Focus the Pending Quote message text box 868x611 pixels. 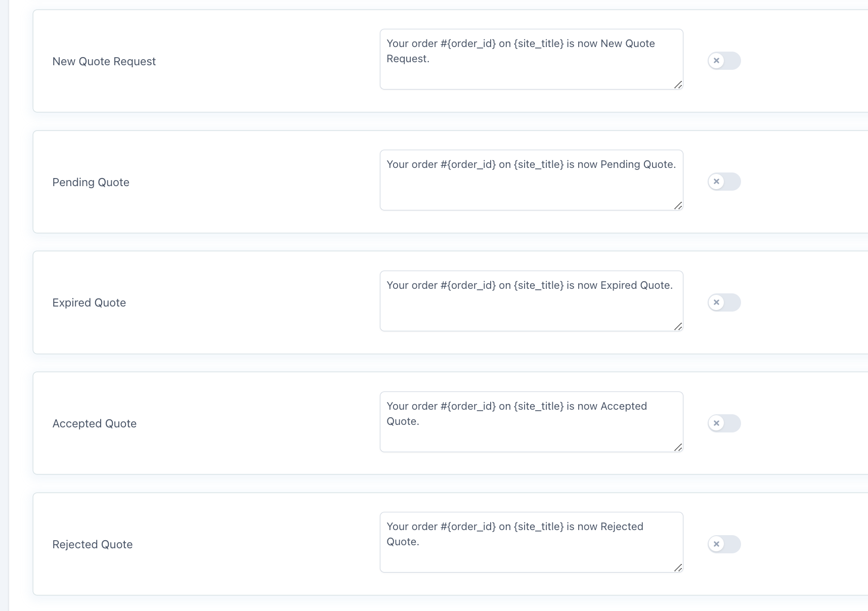pyautogui.click(x=531, y=180)
